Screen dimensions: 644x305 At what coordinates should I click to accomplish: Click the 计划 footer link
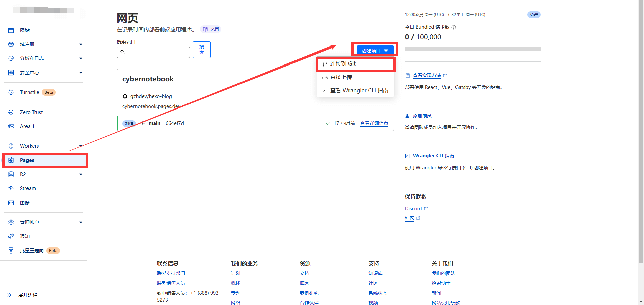(x=236, y=274)
